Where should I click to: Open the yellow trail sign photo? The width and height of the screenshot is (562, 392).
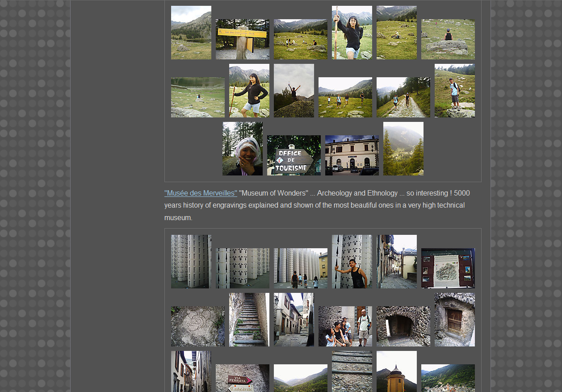242,39
